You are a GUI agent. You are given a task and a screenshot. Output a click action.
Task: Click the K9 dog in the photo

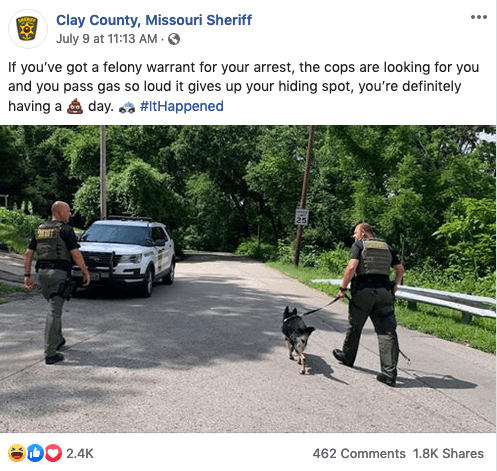click(297, 338)
